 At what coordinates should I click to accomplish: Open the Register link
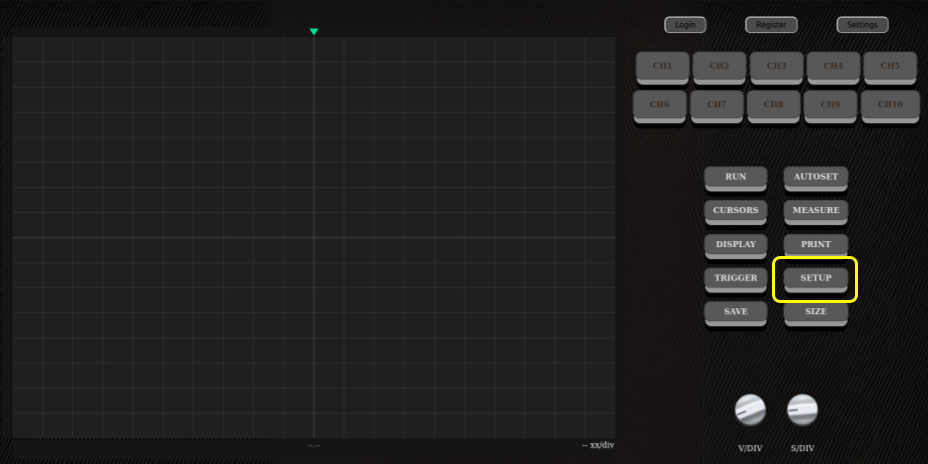(x=771, y=25)
